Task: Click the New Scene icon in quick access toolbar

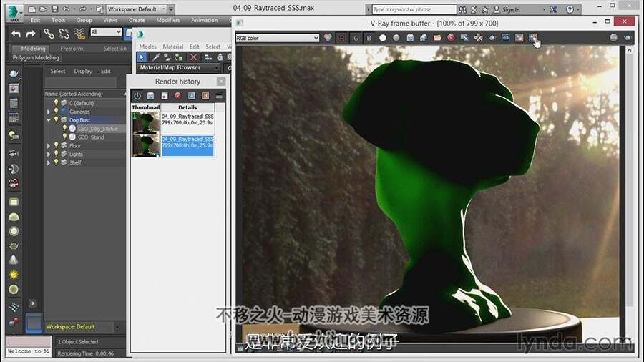Action: tap(32, 9)
